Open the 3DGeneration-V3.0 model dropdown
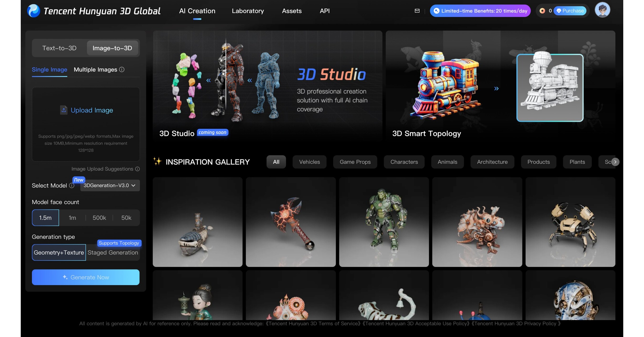Image resolution: width=644 pixels, height=337 pixels. point(110,185)
